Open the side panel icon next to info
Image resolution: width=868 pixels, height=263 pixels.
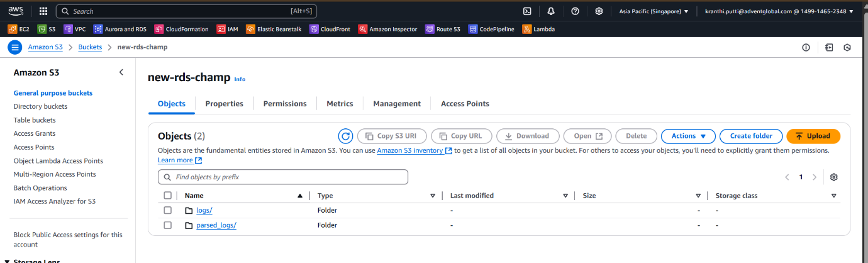829,47
